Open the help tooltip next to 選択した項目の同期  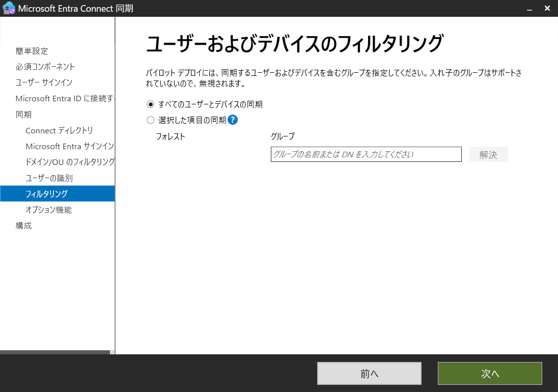coord(233,120)
